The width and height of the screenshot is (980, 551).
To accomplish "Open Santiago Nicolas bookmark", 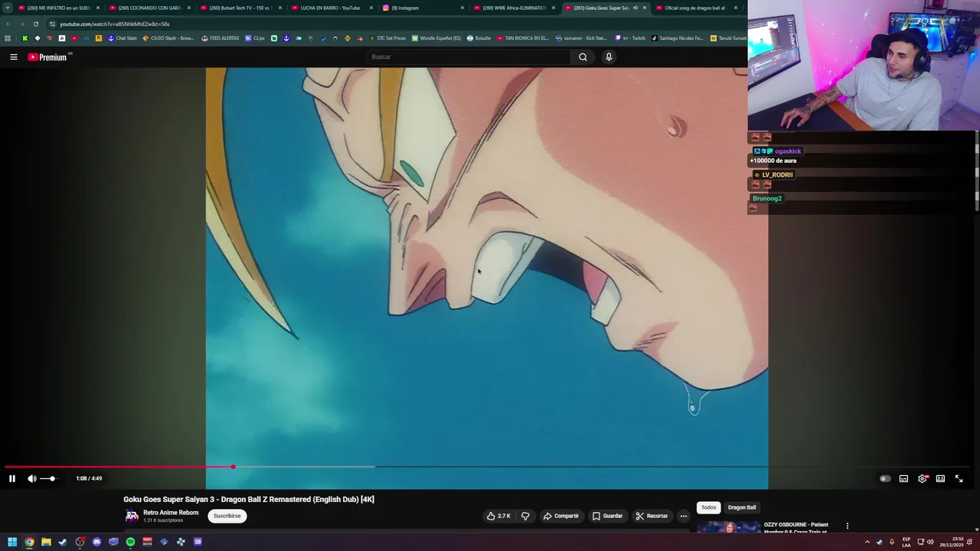I will (678, 38).
